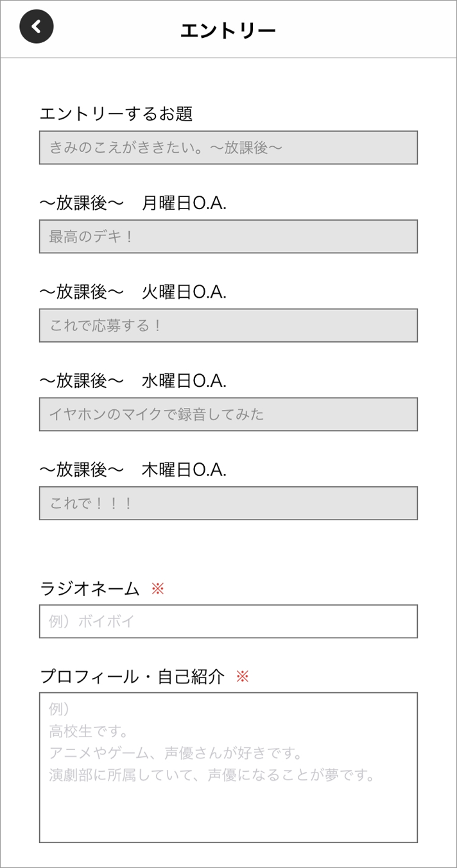Click the 〜放課後〜 月曜日O.A. label
457x868 pixels.
[133, 203]
